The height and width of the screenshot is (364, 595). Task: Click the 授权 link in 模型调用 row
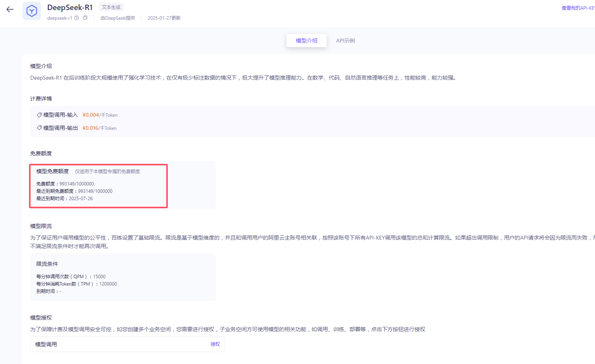pyautogui.click(x=215, y=344)
